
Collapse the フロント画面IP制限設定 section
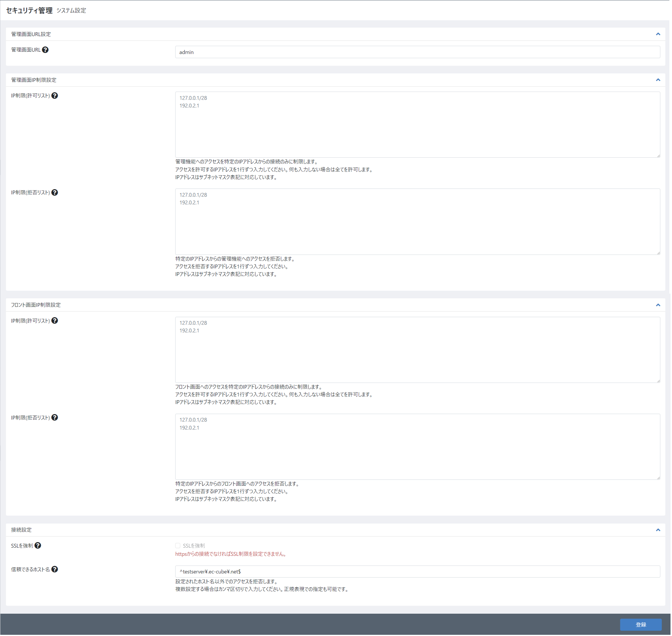658,305
